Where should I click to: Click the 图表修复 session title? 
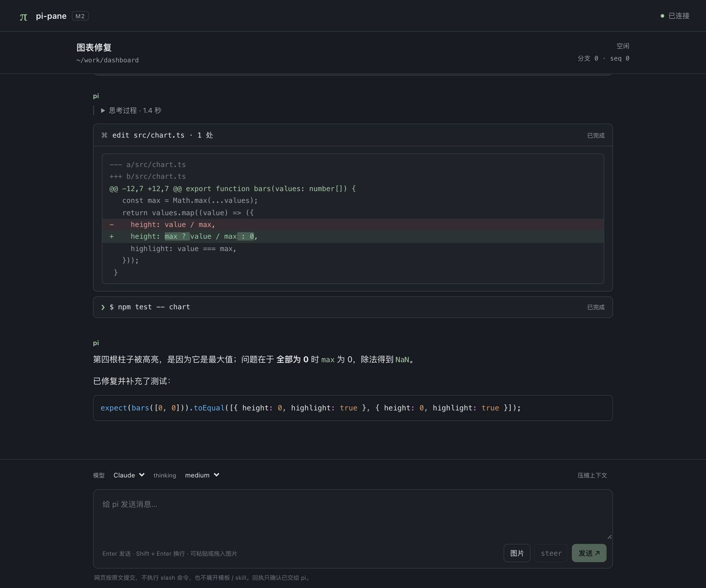[94, 47]
